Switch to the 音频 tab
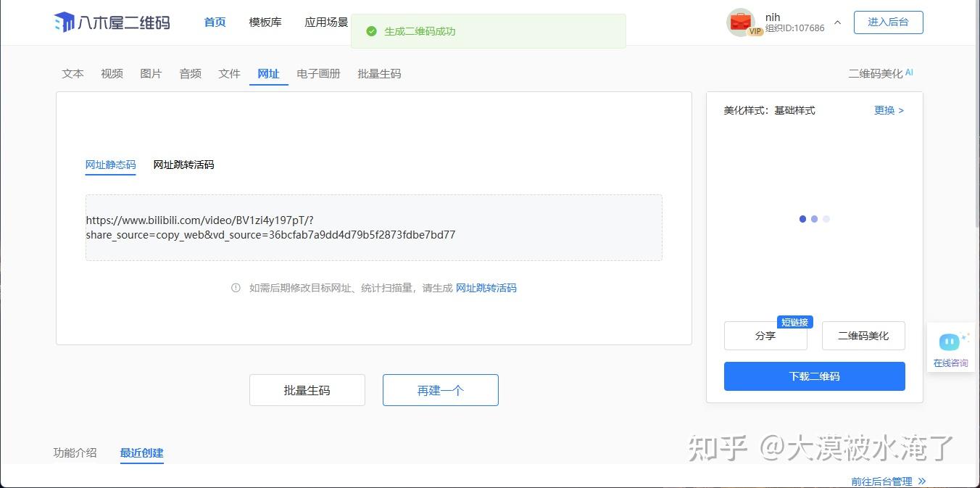This screenshot has width=980, height=488. (x=190, y=74)
